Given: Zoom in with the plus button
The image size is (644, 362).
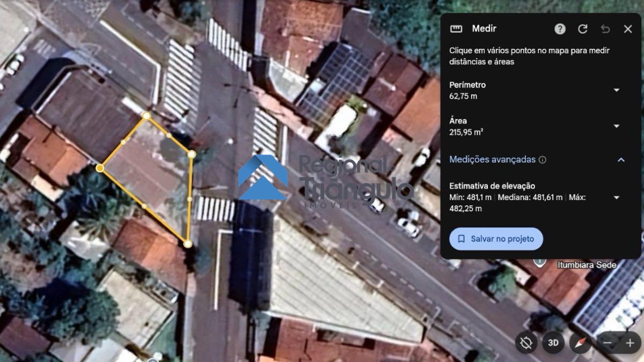Looking at the screenshot, I should [x=630, y=343].
